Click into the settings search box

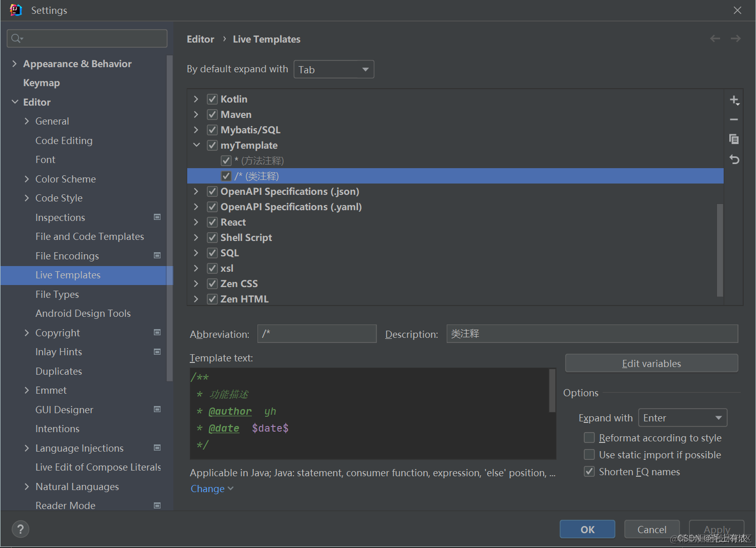87,38
